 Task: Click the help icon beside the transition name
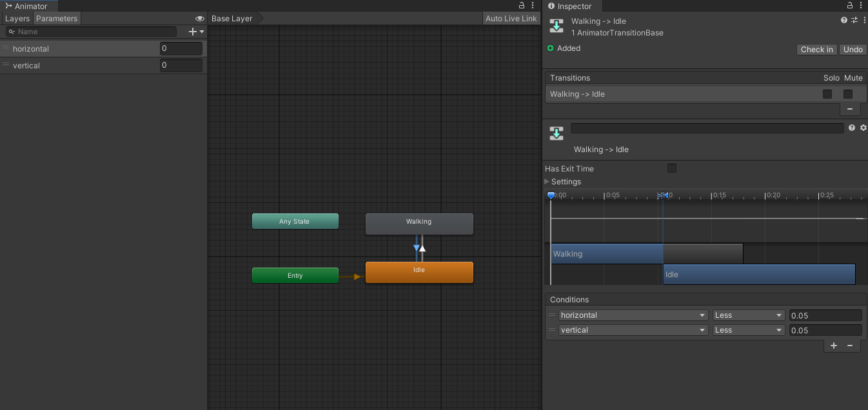coord(852,128)
